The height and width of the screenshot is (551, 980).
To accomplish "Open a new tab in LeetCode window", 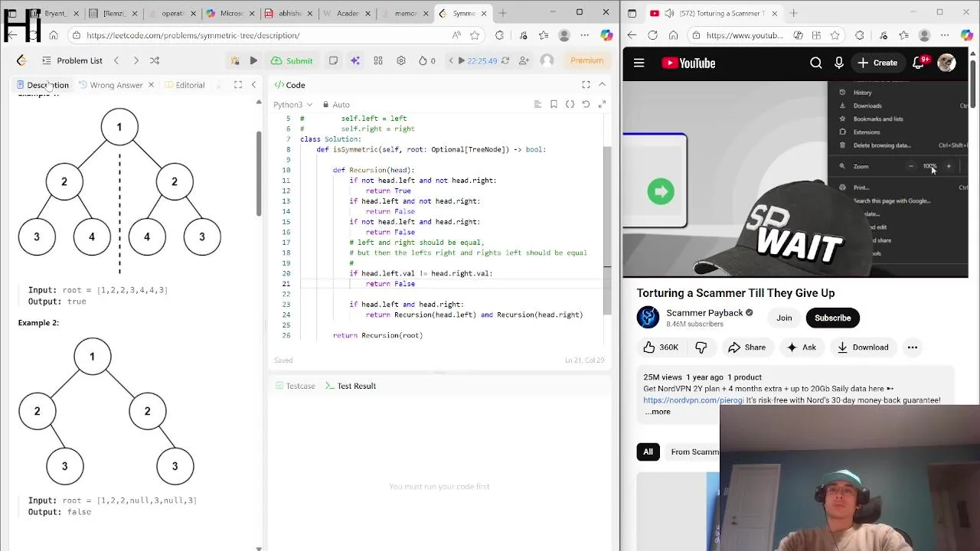I will point(503,13).
